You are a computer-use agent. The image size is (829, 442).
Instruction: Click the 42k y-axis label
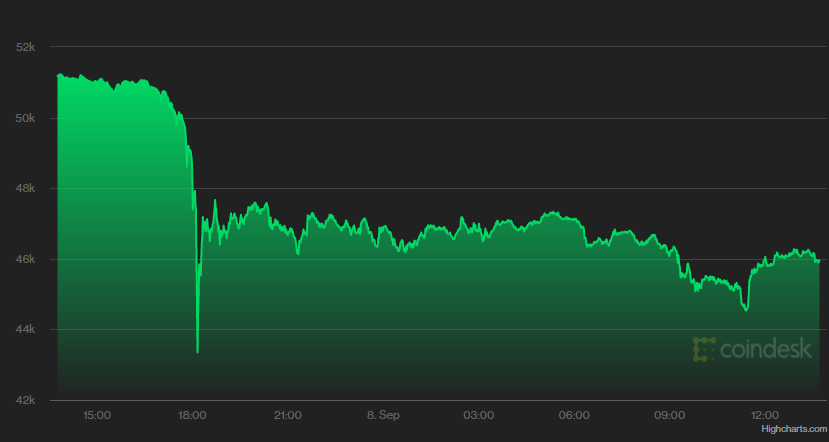pos(27,400)
